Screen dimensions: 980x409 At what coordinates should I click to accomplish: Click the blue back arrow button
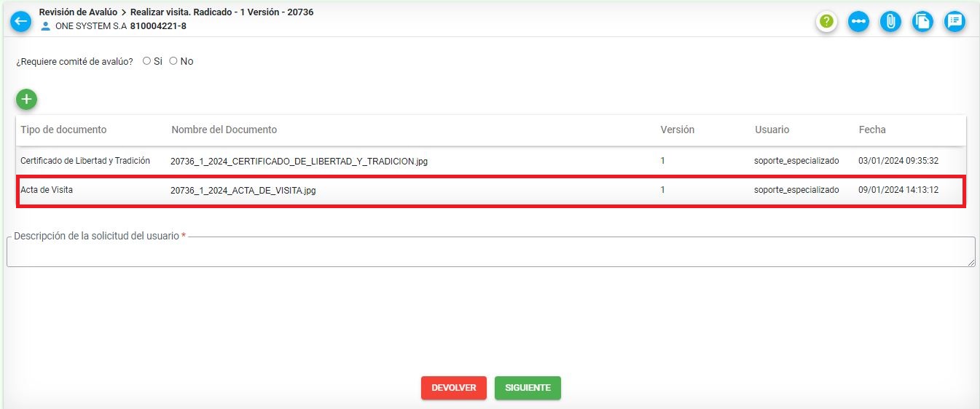pyautogui.click(x=20, y=21)
